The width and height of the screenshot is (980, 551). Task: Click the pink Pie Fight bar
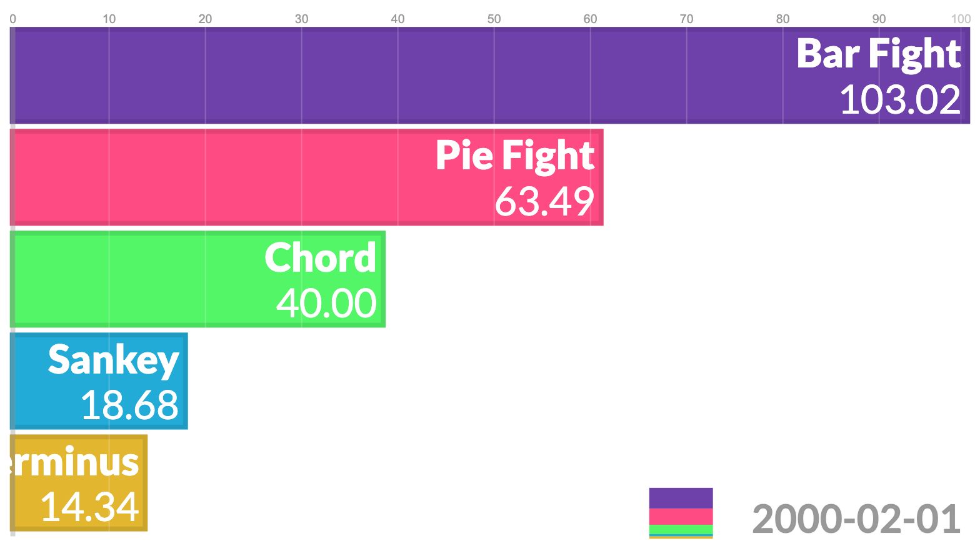(x=307, y=177)
